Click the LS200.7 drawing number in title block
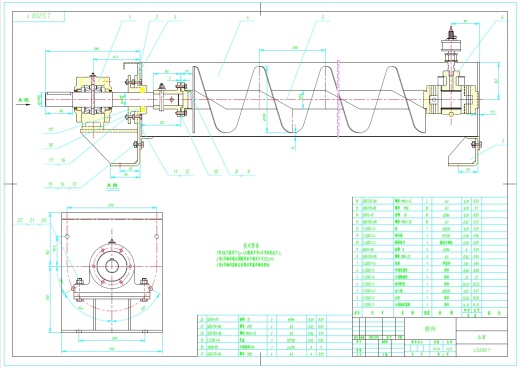 [482, 350]
